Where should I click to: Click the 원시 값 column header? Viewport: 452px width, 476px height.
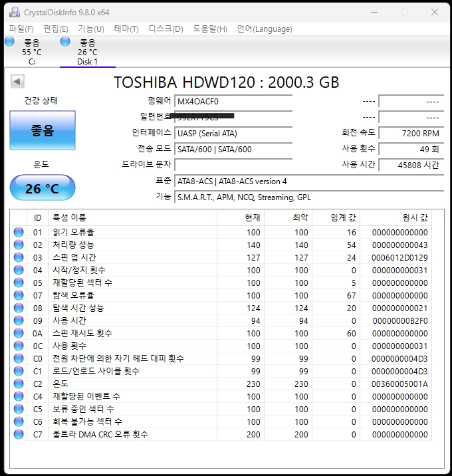coord(396,217)
